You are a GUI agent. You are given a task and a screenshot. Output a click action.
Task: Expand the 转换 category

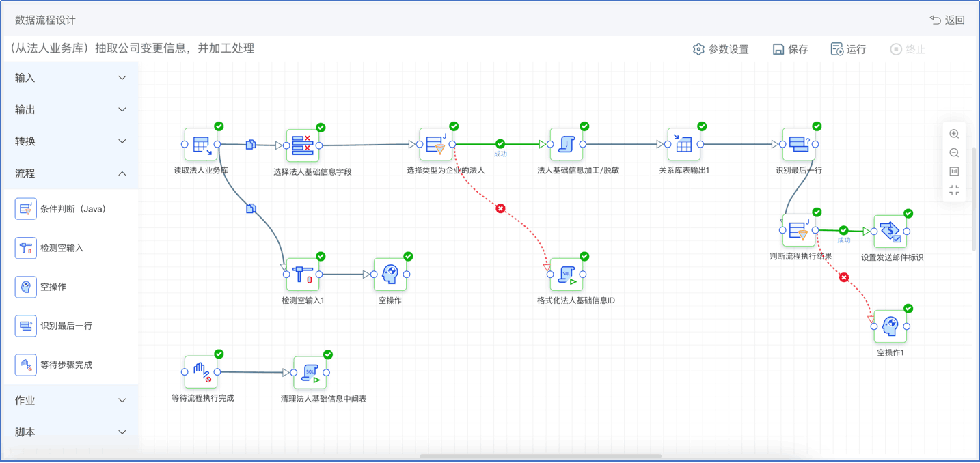(x=70, y=141)
